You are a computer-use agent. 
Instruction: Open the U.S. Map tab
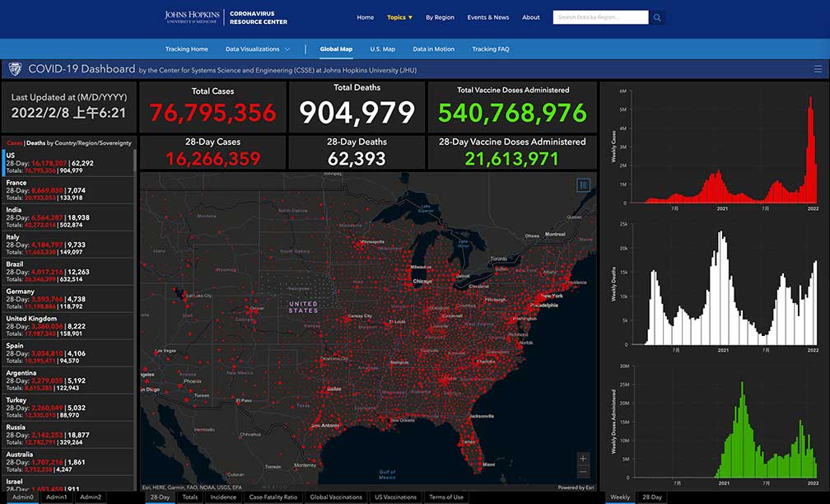(x=382, y=49)
